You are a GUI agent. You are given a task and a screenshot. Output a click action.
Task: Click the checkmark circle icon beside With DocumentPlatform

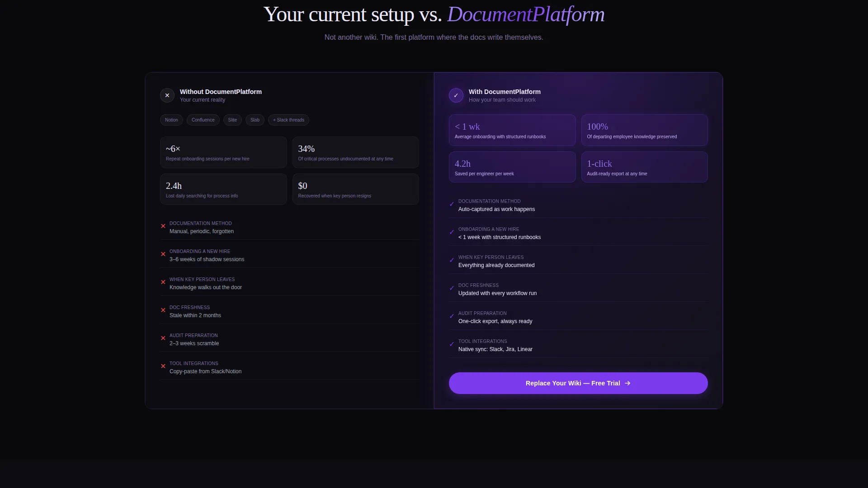point(456,95)
